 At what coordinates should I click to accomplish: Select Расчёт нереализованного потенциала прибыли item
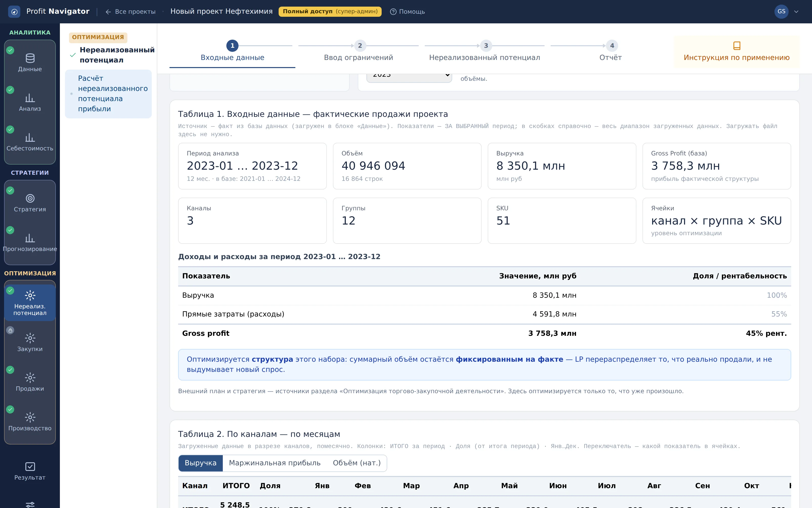[108, 94]
